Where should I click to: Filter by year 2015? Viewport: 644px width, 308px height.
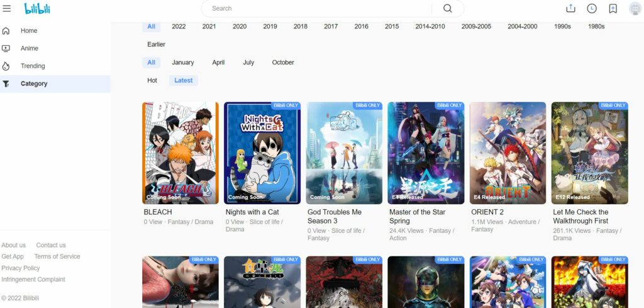coord(392,26)
